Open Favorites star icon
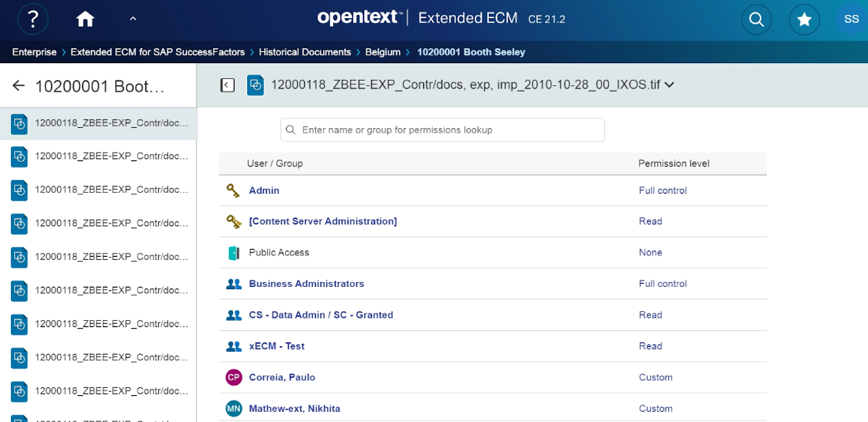The image size is (868, 422). (804, 20)
